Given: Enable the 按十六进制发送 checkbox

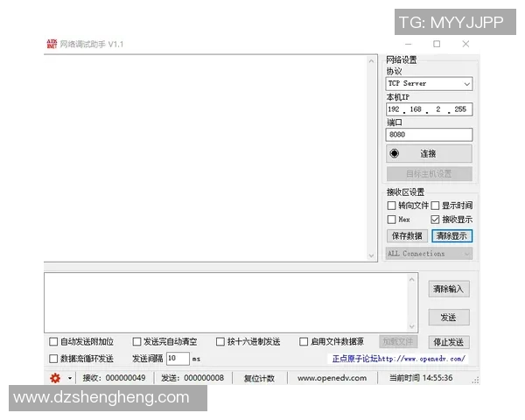Looking at the screenshot, I should (x=220, y=341).
